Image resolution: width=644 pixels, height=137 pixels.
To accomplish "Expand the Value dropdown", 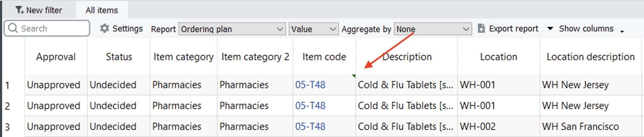I will pyautogui.click(x=313, y=29).
